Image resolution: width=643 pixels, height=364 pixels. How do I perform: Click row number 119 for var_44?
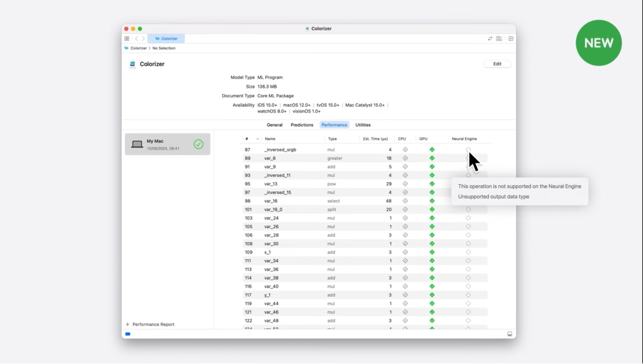pyautogui.click(x=248, y=304)
